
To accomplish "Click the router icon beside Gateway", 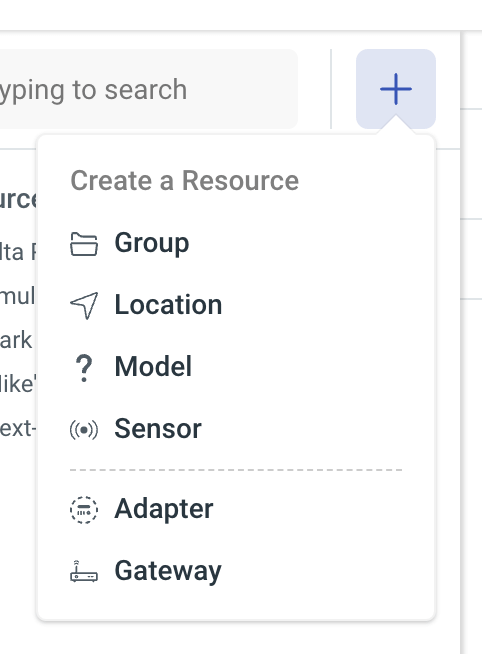I will pos(84,571).
